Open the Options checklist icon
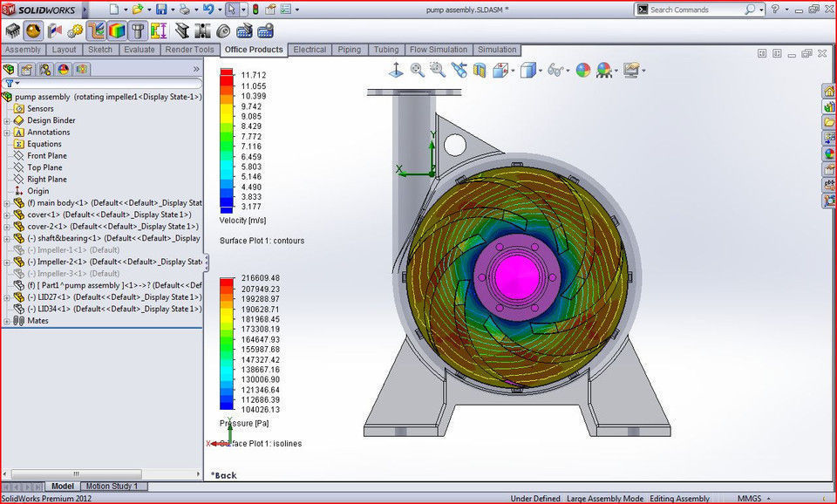This screenshot has height=504, width=837. tap(286, 9)
